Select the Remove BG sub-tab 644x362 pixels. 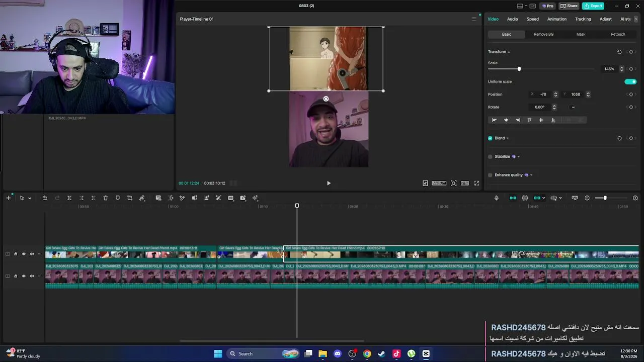click(544, 34)
